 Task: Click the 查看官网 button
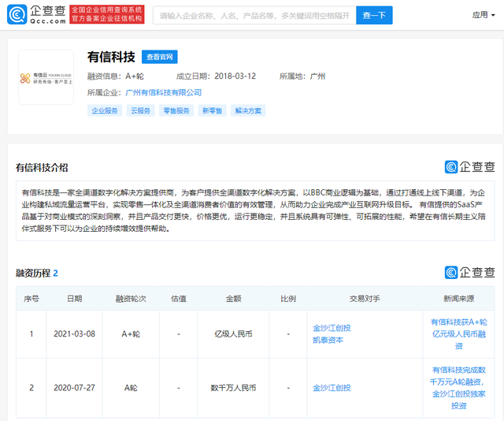(x=160, y=57)
